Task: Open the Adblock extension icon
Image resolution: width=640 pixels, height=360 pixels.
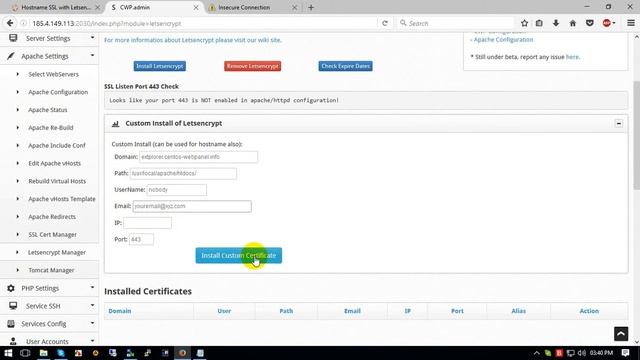Action: [607, 23]
